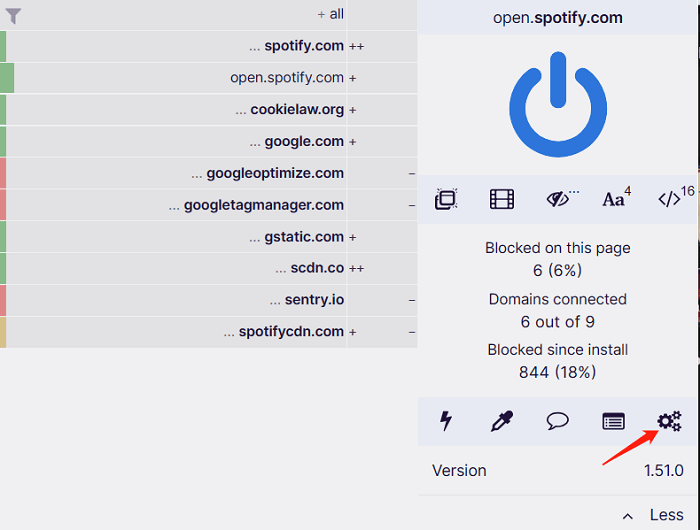
Task: Click the rule cell for sentry.io
Action: 382,300
